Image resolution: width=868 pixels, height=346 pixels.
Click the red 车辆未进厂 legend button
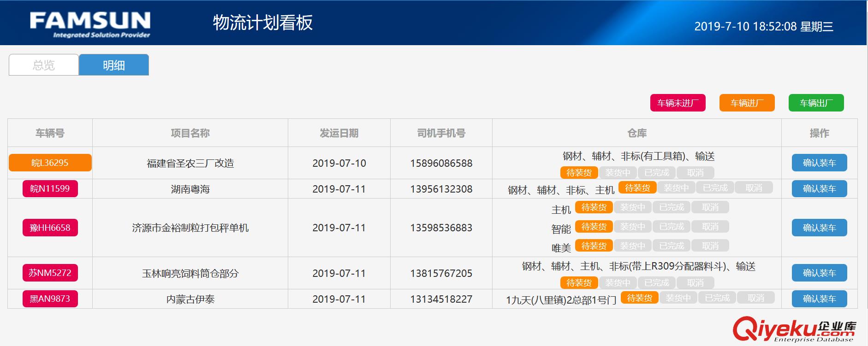(x=678, y=103)
